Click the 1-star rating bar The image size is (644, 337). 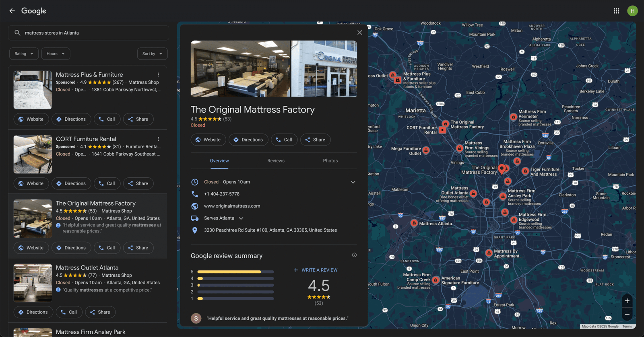click(x=235, y=299)
